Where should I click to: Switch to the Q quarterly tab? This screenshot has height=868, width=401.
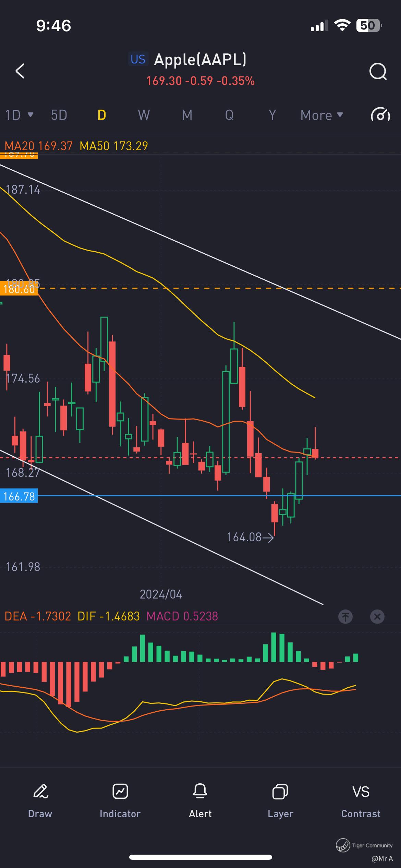[x=229, y=115]
